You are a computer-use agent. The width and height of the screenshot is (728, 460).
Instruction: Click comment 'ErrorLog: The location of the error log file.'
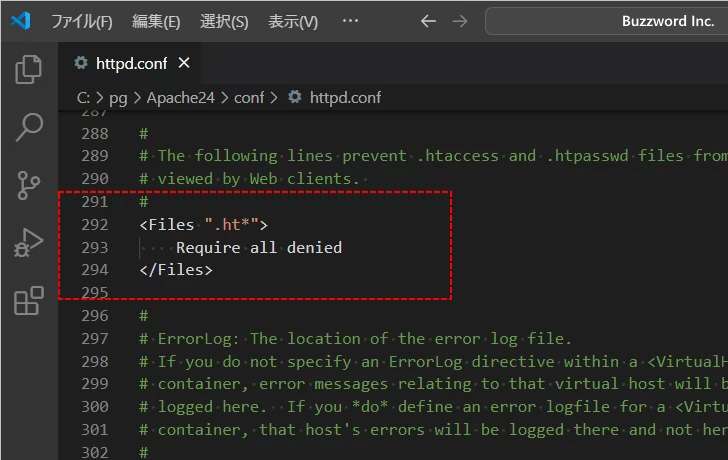point(364,339)
